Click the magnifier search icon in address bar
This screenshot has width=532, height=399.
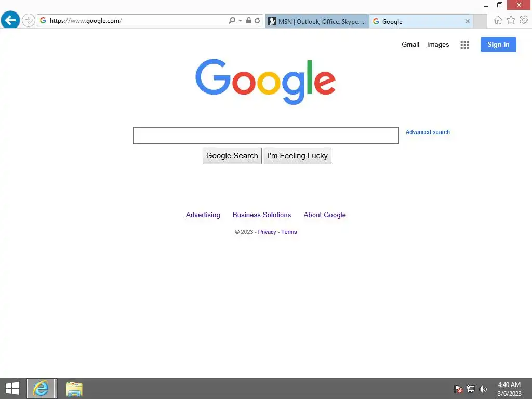(232, 21)
